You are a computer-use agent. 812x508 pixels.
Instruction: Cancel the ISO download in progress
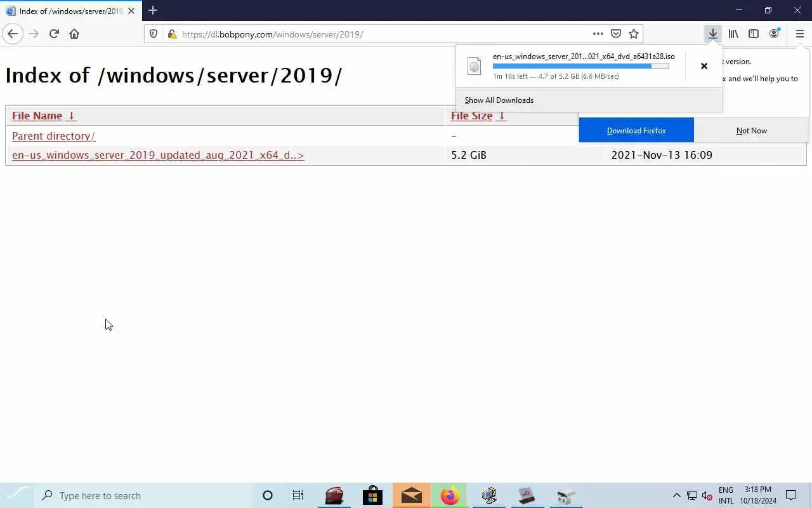tap(704, 66)
